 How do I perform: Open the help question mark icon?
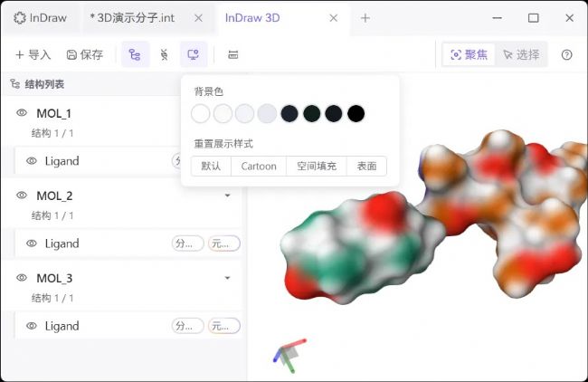point(567,55)
